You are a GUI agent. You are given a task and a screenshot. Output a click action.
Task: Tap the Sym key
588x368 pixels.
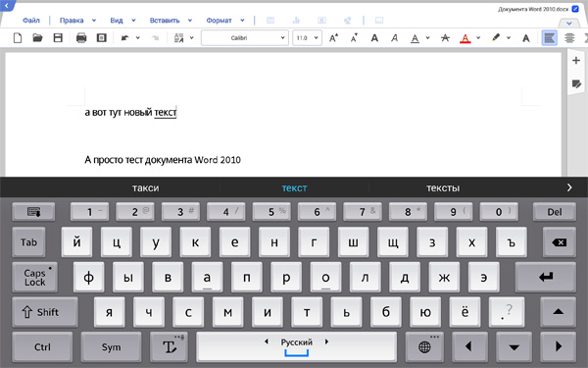[x=112, y=347]
